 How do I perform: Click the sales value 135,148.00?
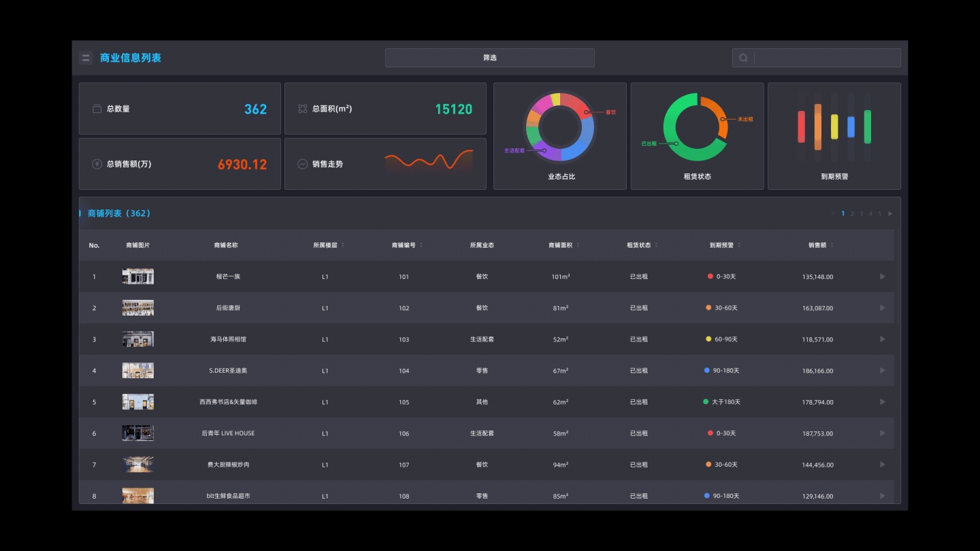[x=817, y=277]
